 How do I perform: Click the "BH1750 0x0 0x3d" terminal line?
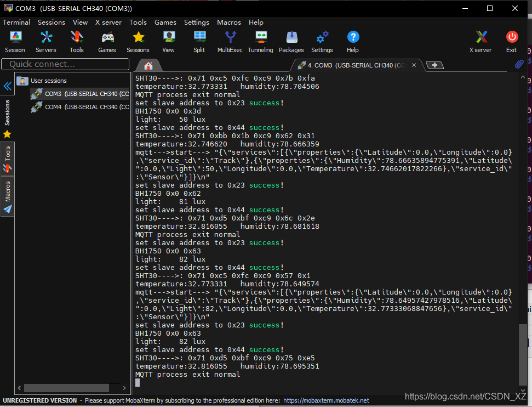tap(168, 111)
